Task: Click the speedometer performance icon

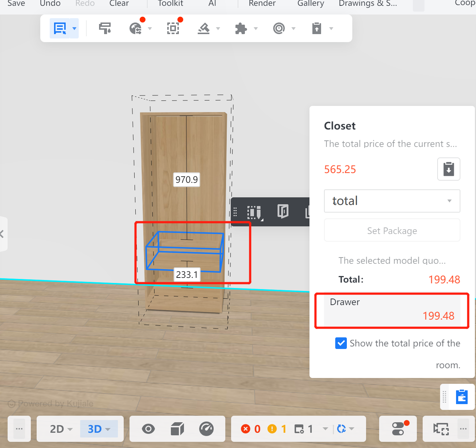Action: 206,429
